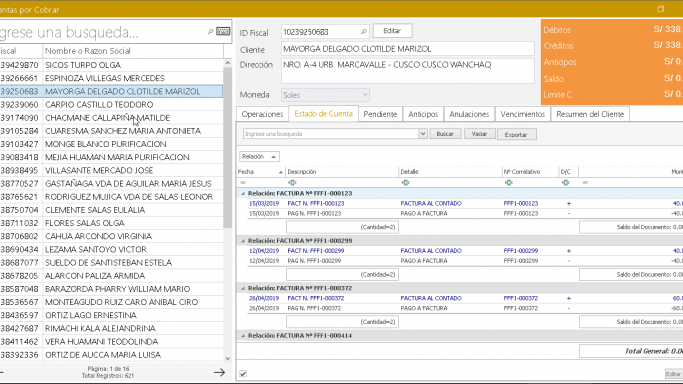Click the magnifier icon in ID Fiscal field
Screen dimensions: 683x384
[364, 31]
